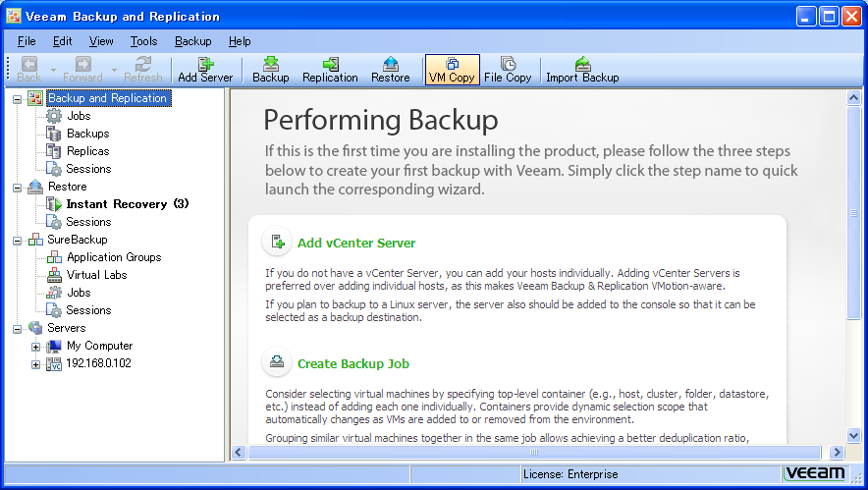Select Jobs under Backup and Replication
This screenshot has width=868, height=490.
79,116
